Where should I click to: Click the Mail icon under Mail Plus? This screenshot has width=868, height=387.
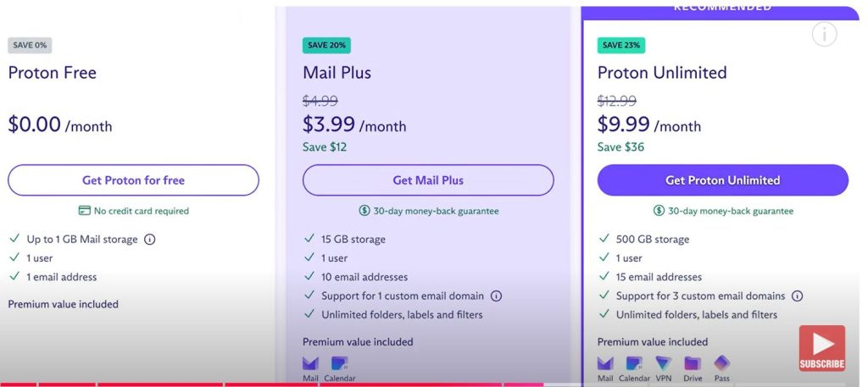[x=310, y=364]
